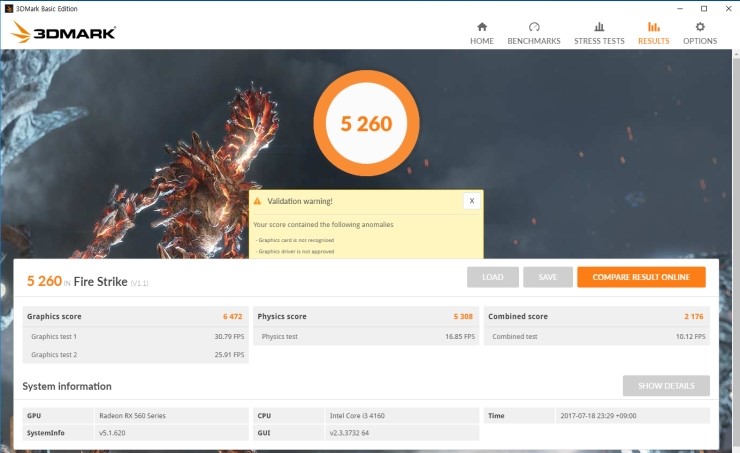Select the Combined test row
The width and height of the screenshot is (740, 453).
[x=597, y=336]
